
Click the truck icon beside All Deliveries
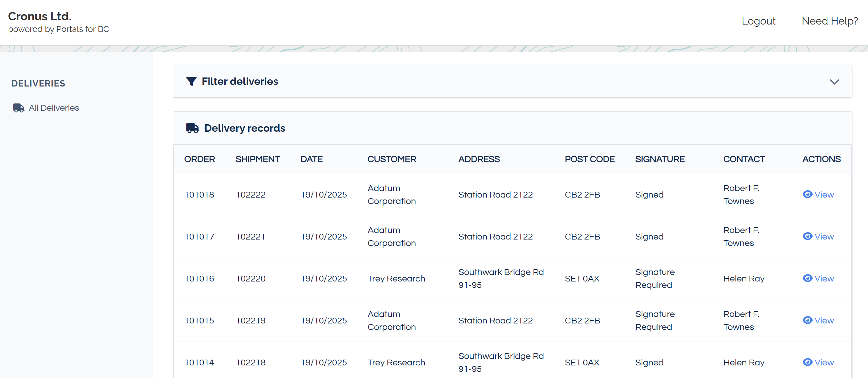[18, 108]
